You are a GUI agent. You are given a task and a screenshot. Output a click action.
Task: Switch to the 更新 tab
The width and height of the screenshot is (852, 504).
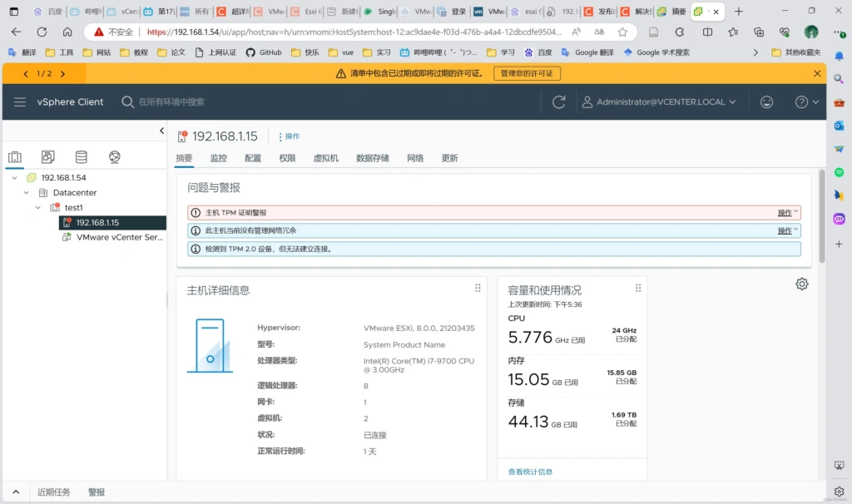(449, 158)
